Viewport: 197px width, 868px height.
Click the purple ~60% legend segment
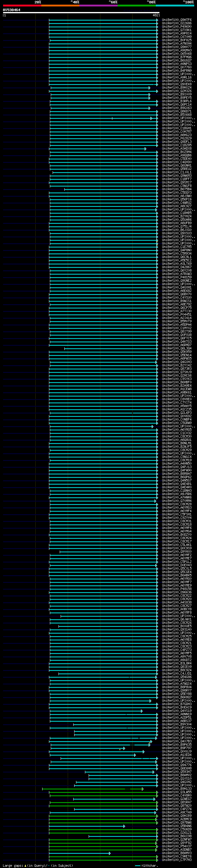(99, 6)
